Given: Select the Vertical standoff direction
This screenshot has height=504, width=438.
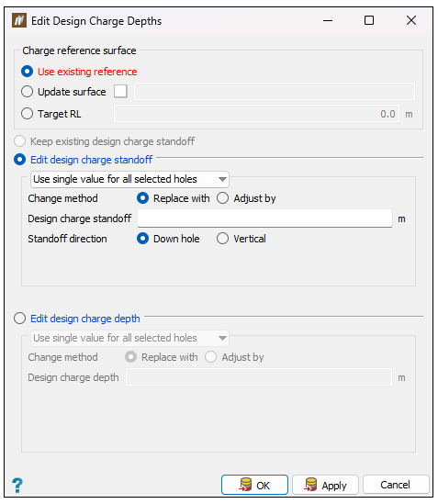Looking at the screenshot, I should coord(222,239).
